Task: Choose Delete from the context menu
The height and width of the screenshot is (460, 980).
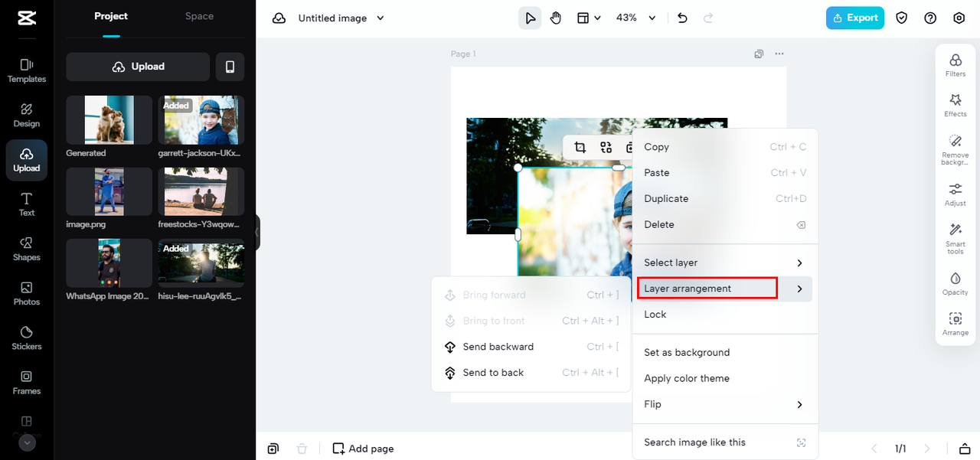Action: pos(725,224)
